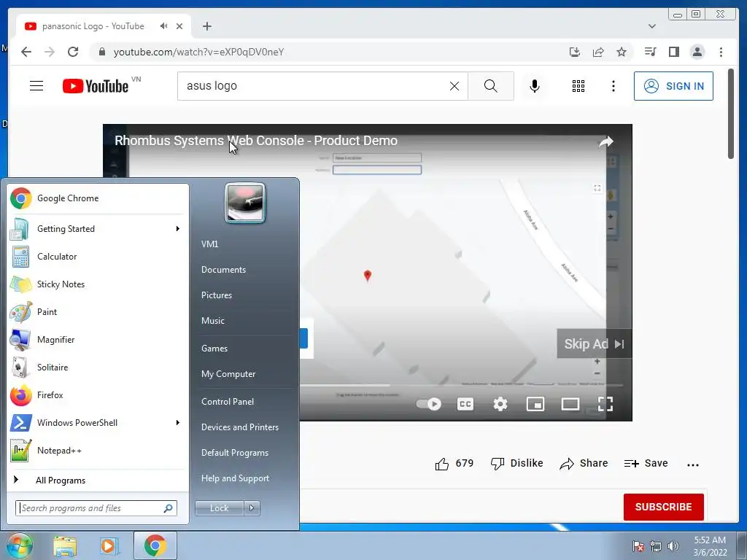The height and width of the screenshot is (560, 747).
Task: Bookmark this page with the star
Action: coord(622,52)
